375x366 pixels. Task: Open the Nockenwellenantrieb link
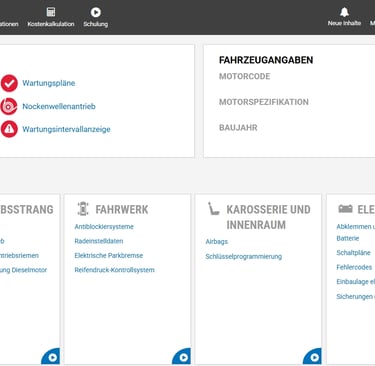point(59,106)
